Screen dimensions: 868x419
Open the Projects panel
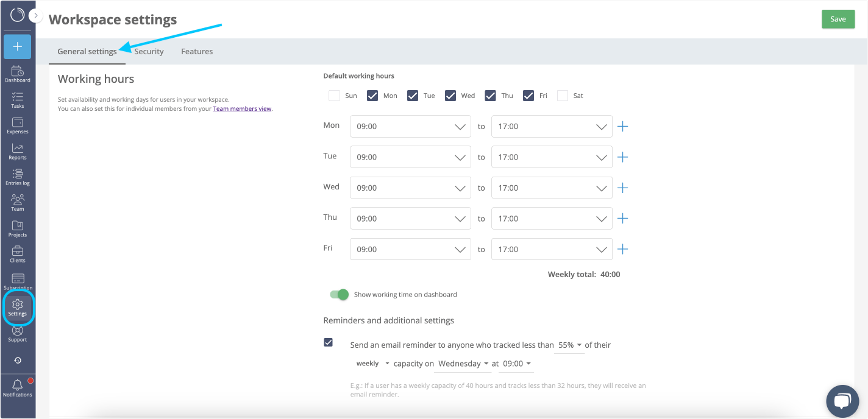click(x=17, y=227)
